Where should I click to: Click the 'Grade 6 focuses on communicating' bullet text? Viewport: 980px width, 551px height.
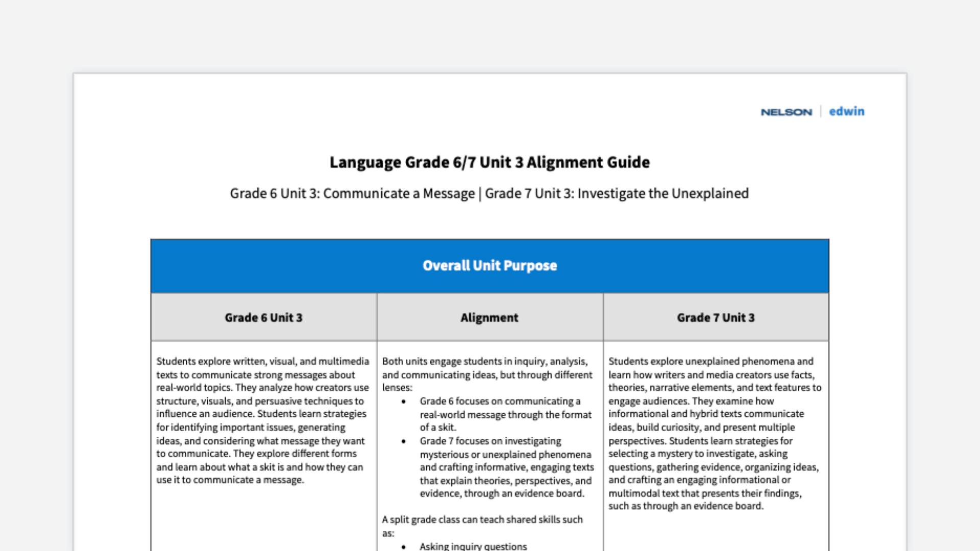(x=505, y=414)
